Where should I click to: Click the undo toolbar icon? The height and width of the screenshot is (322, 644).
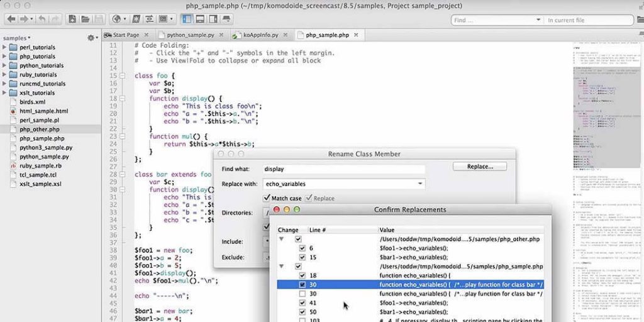click(x=42, y=19)
